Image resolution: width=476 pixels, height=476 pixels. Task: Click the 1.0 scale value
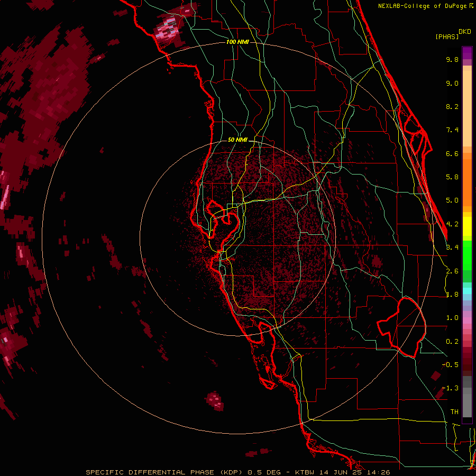[x=452, y=318]
